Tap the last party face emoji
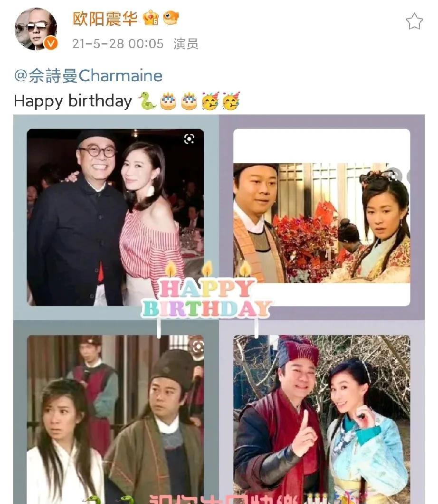The height and width of the screenshot is (504, 438). [231, 101]
